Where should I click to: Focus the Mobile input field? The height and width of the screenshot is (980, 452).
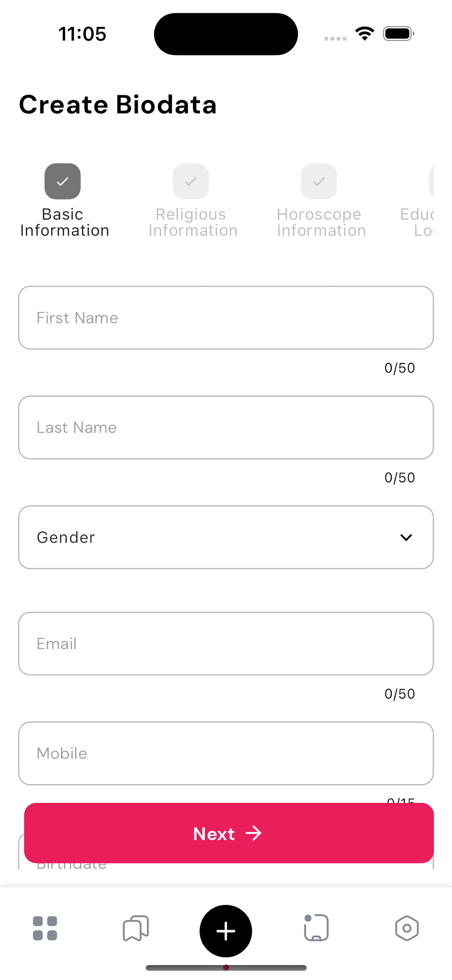pyautogui.click(x=226, y=753)
